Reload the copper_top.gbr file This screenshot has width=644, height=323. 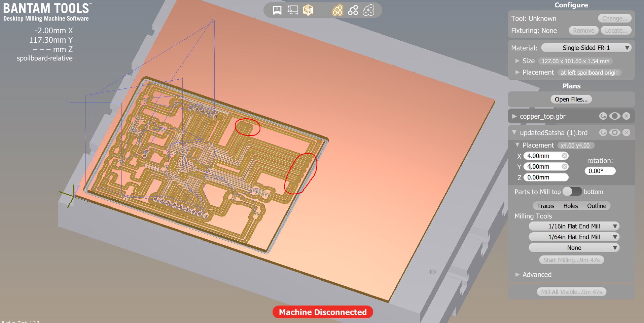click(603, 116)
